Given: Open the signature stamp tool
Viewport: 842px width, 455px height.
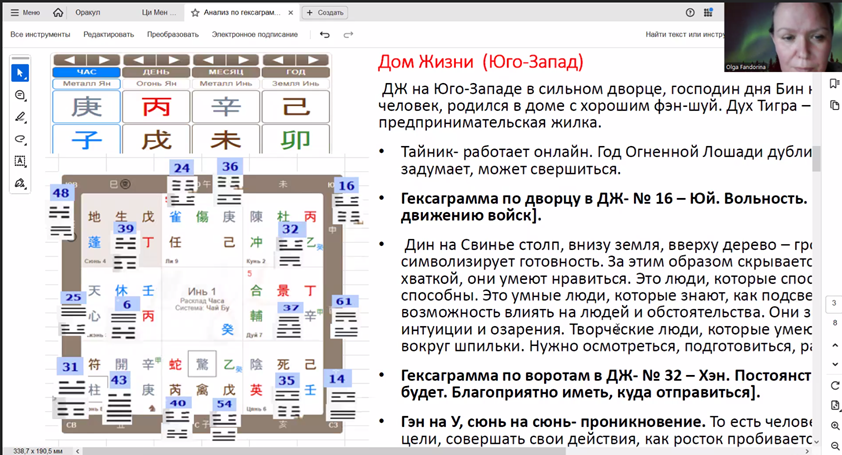Looking at the screenshot, I should [20, 183].
